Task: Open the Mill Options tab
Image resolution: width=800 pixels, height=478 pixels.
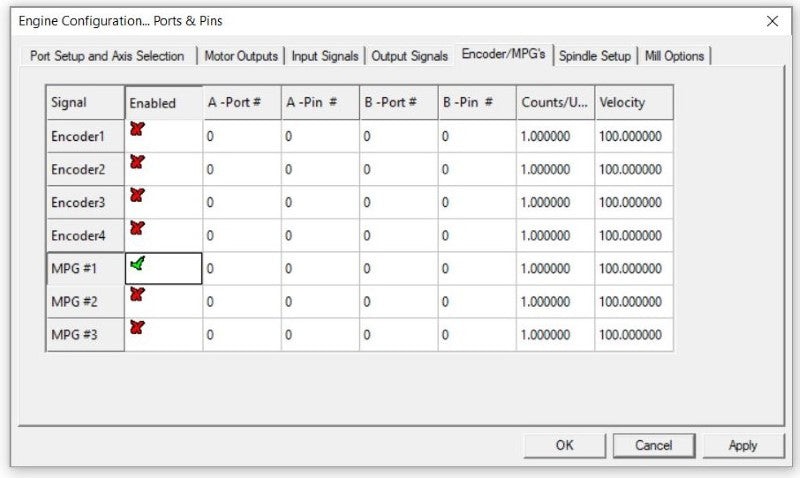Action: pyautogui.click(x=674, y=56)
